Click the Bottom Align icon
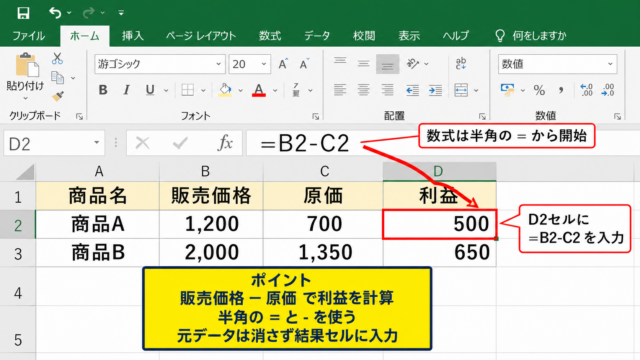 point(387,64)
